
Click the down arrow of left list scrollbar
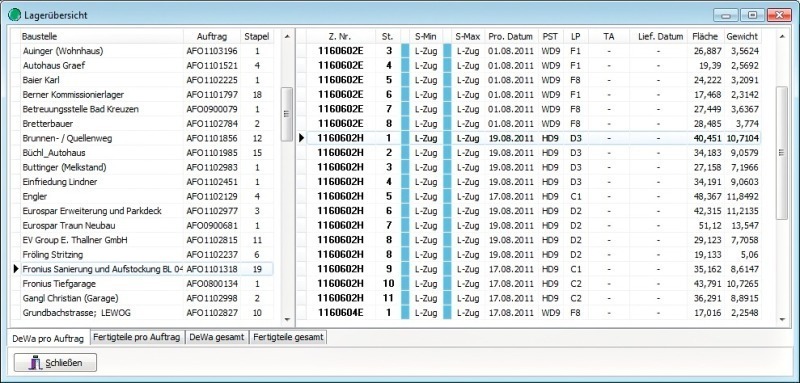tap(287, 319)
